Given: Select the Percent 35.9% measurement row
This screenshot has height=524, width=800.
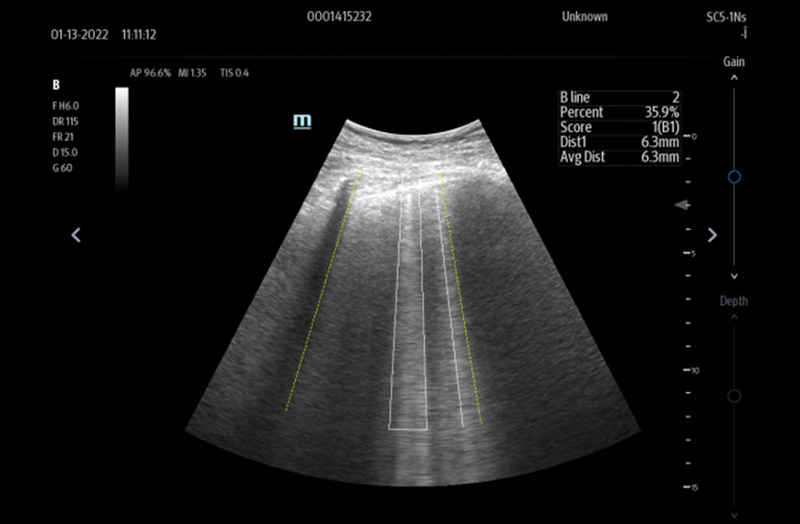Looking at the screenshot, I should tap(619, 112).
